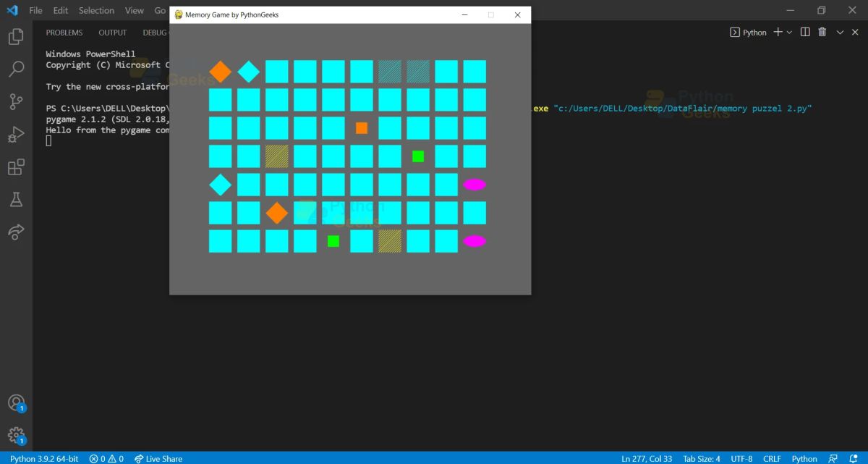Open the File menu

[x=35, y=10]
